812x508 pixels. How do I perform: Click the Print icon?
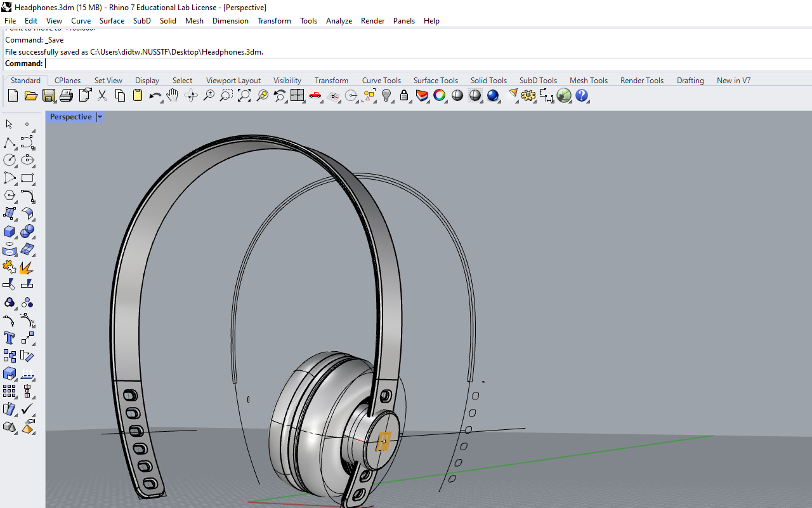coord(66,96)
